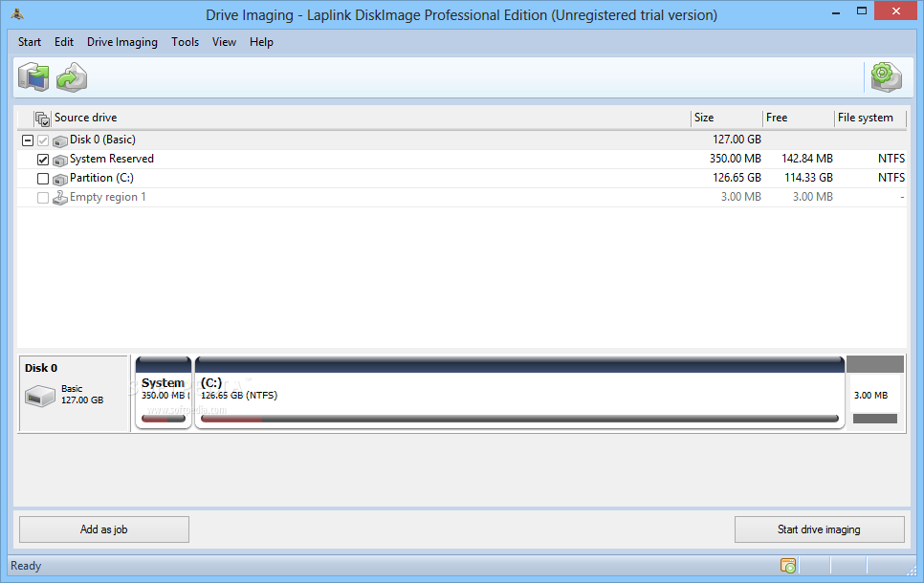The width and height of the screenshot is (924, 583).
Task: Open the Edit menu
Action: 64,42
